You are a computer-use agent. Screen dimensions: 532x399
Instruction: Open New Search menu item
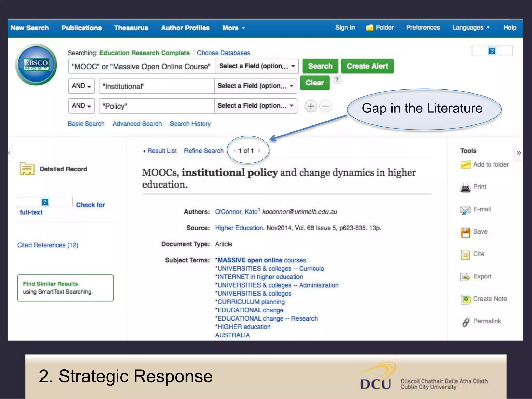click(30, 28)
